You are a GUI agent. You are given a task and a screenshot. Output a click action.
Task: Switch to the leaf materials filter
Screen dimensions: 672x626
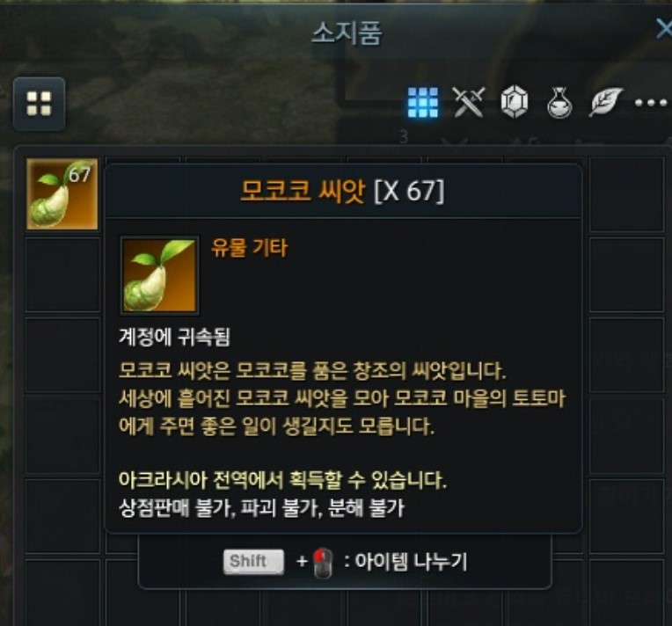(605, 102)
